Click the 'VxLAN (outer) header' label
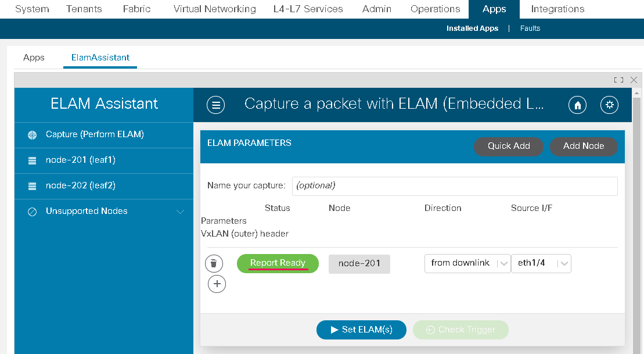The width and height of the screenshot is (644, 354). (x=245, y=234)
